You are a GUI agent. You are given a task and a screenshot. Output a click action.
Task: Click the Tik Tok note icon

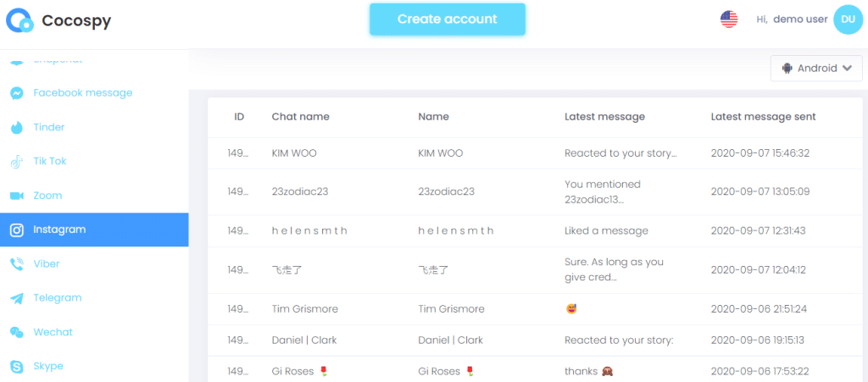tap(17, 162)
